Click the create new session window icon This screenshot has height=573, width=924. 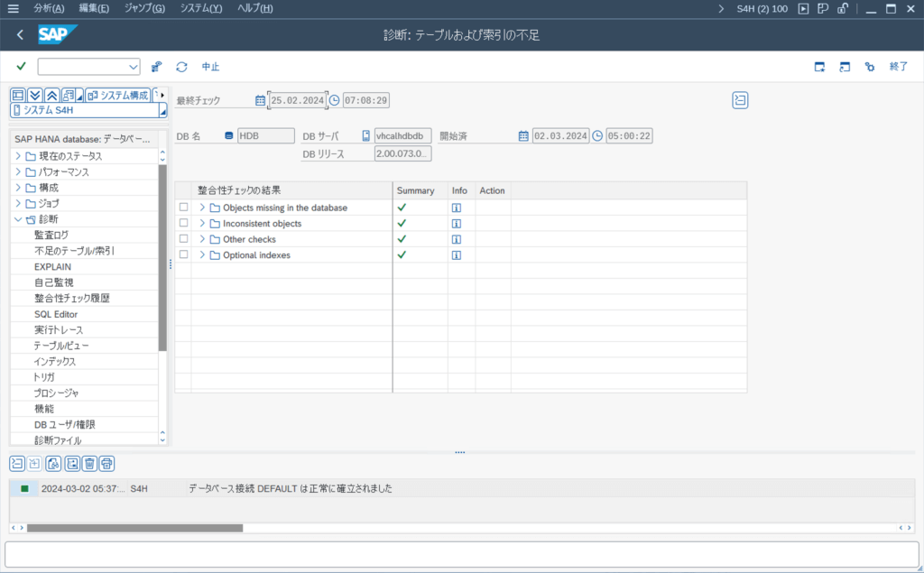[820, 66]
